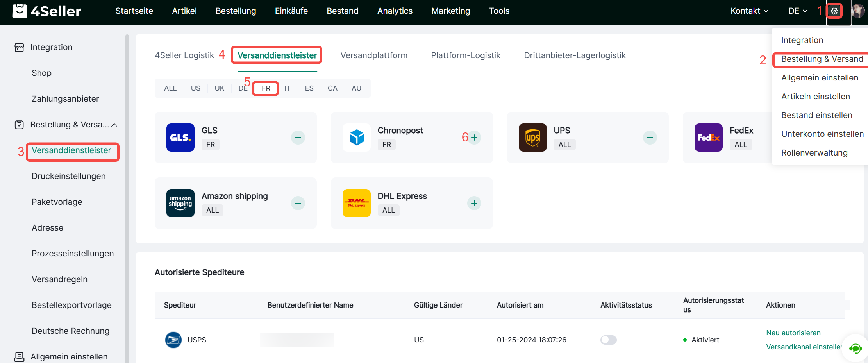868x363 pixels.
Task: Open the Kontakt dropdown
Action: [749, 11]
